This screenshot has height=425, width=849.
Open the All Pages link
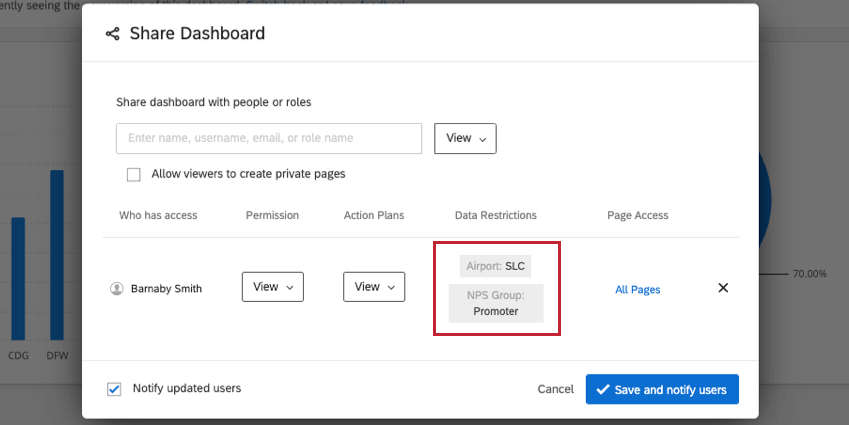click(x=637, y=289)
